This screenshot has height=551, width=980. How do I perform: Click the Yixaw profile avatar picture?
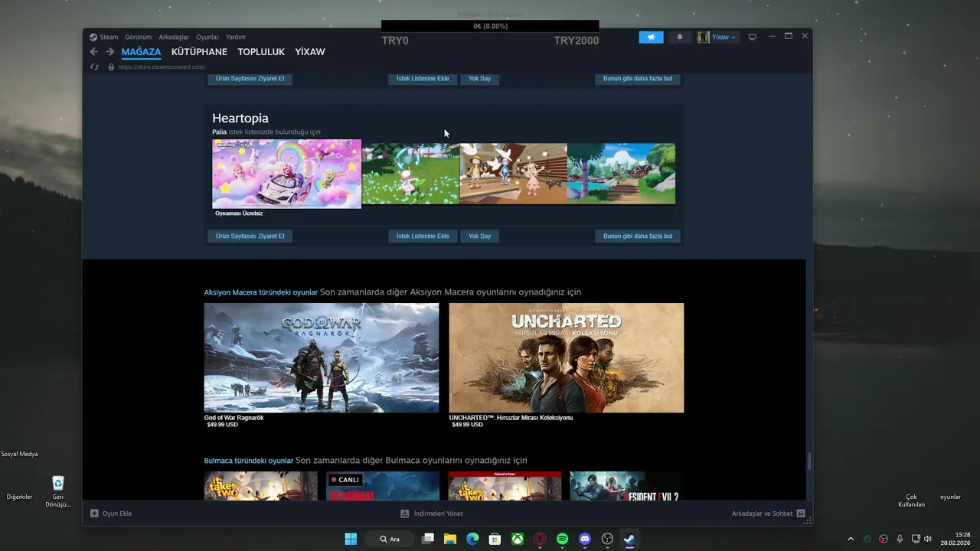[x=703, y=37]
